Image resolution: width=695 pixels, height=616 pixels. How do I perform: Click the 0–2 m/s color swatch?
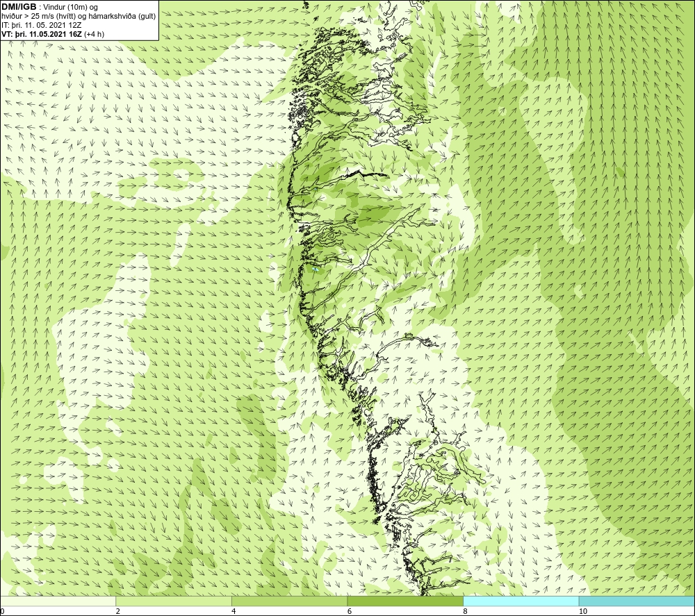coord(58,601)
